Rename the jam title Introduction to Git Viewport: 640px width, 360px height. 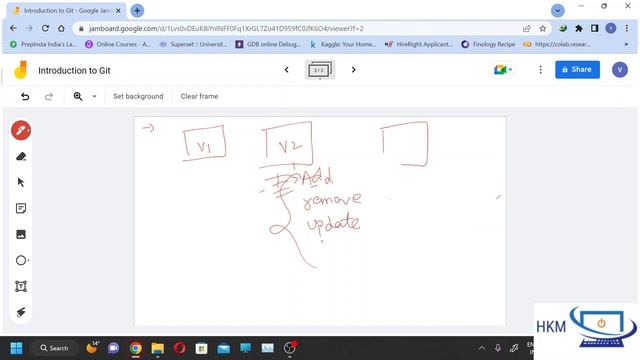(74, 71)
